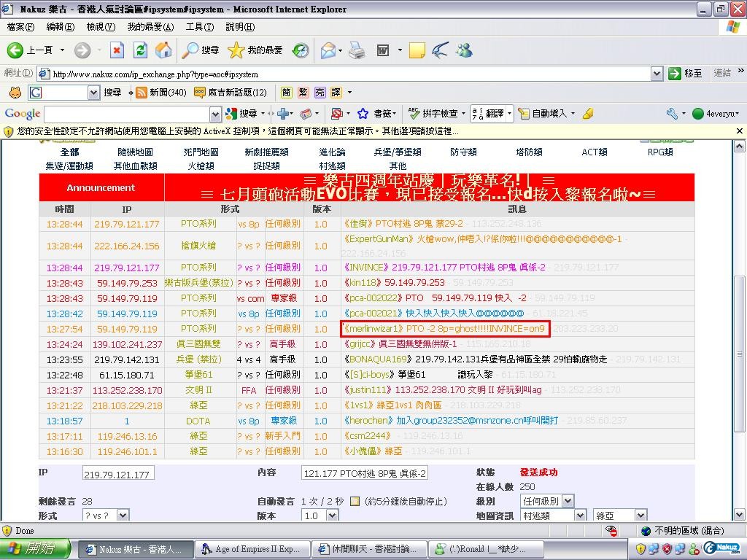Expand the 級別 level dropdown
The width and height of the screenshot is (747, 560).
tap(568, 501)
